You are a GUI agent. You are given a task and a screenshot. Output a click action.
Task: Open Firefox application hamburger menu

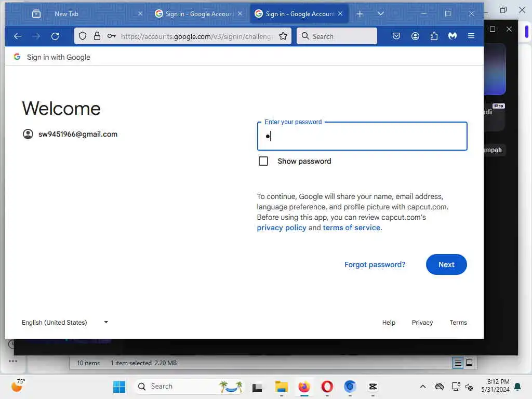tap(471, 36)
